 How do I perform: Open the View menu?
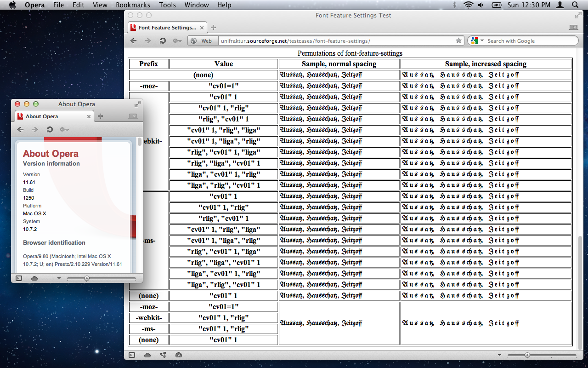100,5
